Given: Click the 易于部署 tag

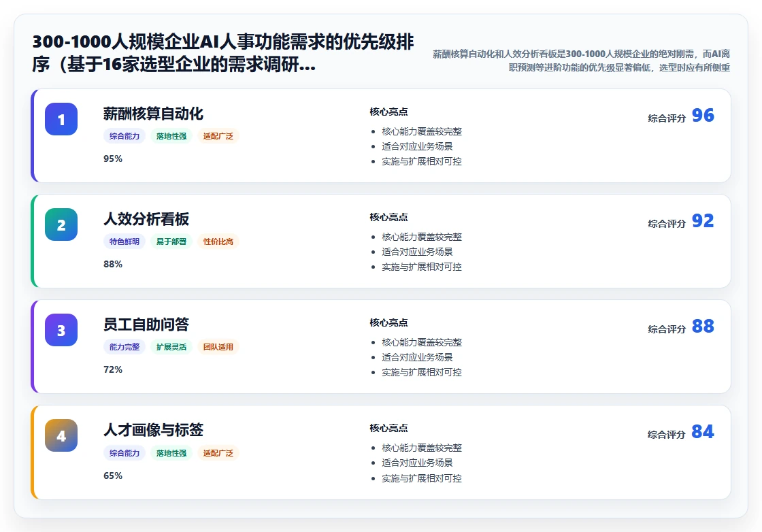Looking at the screenshot, I should [171, 242].
